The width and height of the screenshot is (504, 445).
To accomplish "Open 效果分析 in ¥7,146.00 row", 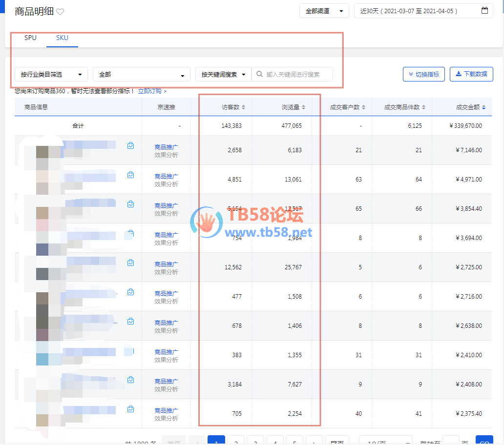I will (166, 155).
